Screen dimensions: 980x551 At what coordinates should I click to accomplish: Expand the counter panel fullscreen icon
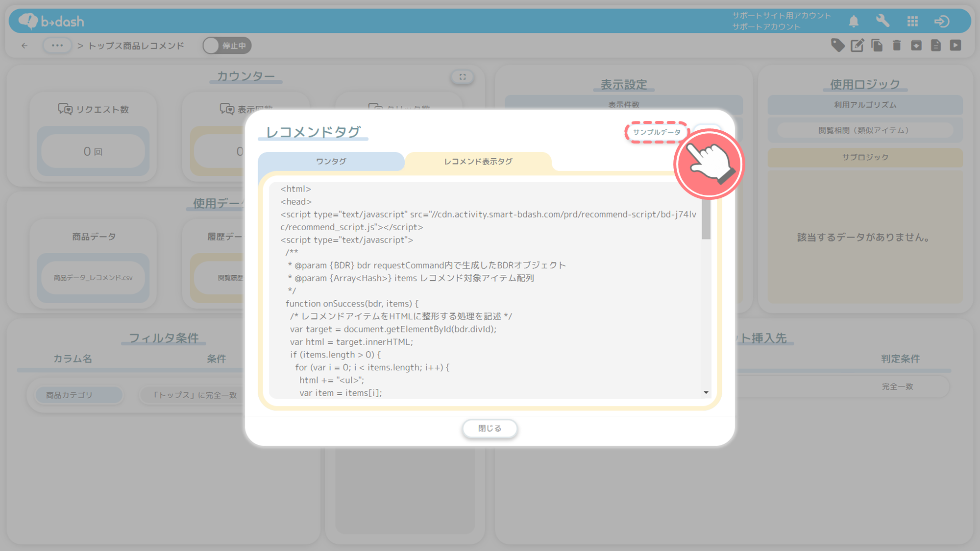[x=463, y=77]
